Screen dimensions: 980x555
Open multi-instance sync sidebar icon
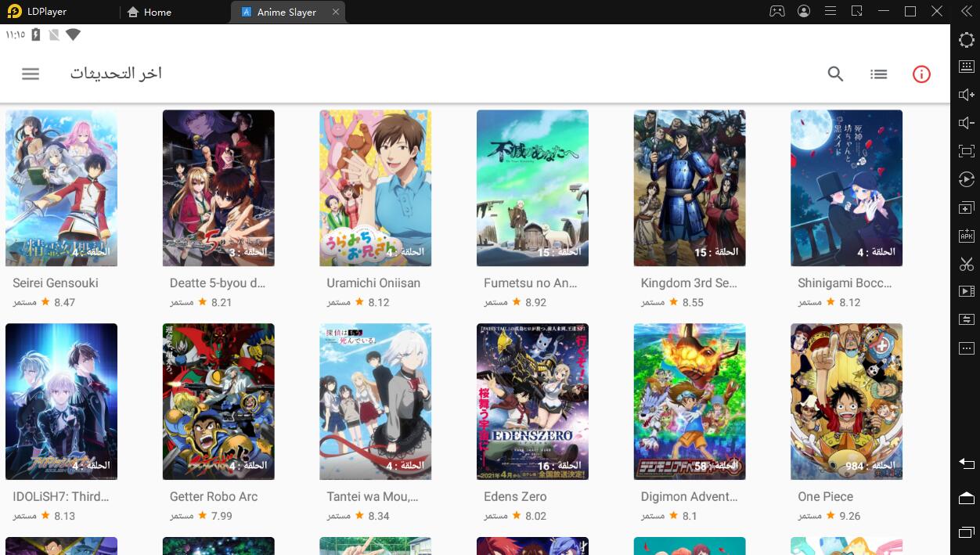pyautogui.click(x=966, y=207)
